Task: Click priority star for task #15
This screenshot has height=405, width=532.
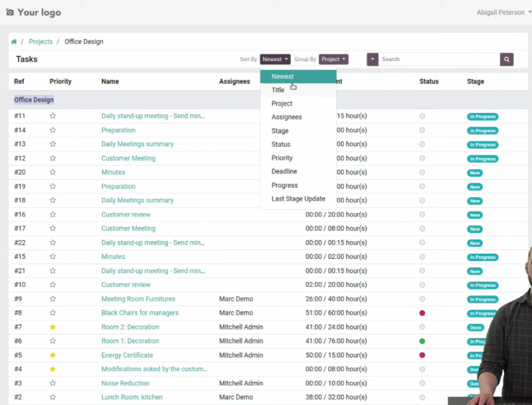Action: click(52, 257)
